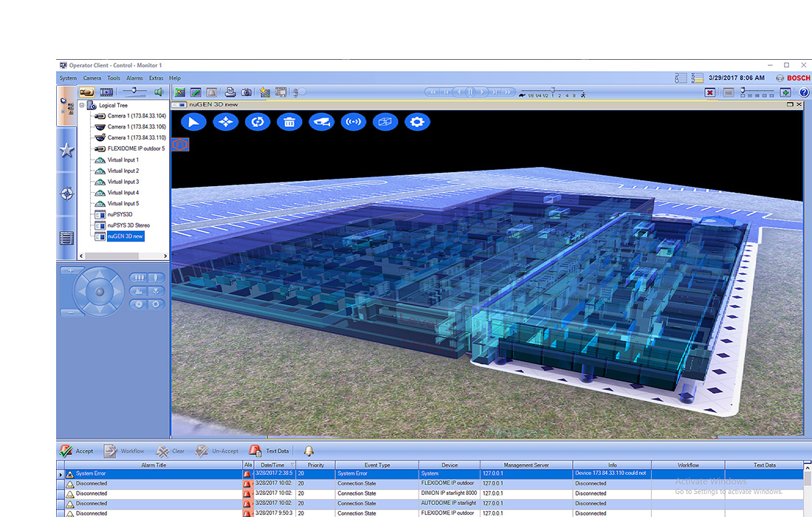Select Virtual Input 1 in tree
Image resolution: width=812 pixels, height=517 pixels.
click(123, 160)
